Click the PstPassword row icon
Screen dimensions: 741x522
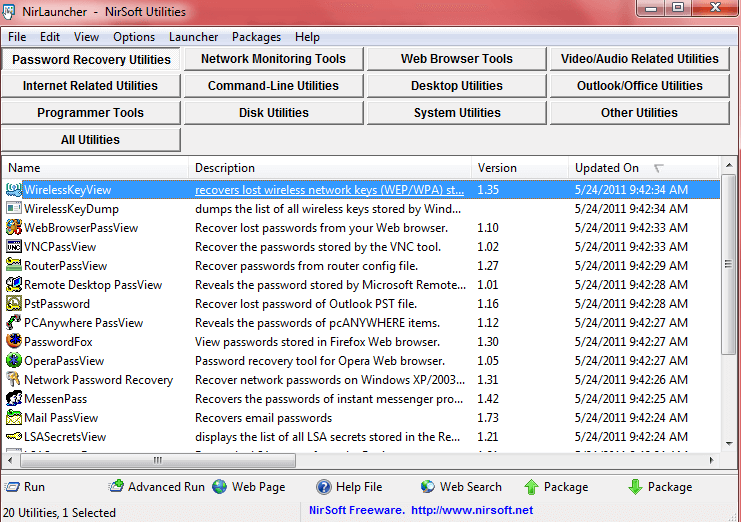[14, 303]
